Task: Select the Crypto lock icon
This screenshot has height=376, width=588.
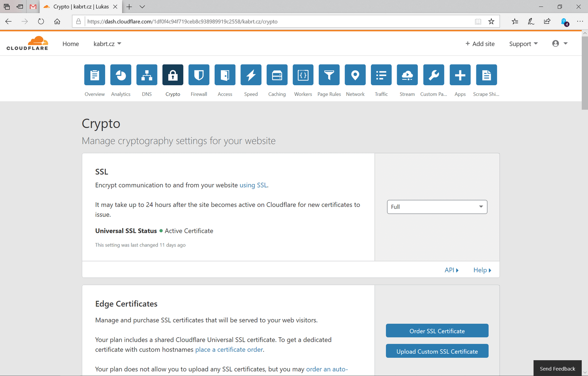Action: tap(173, 75)
